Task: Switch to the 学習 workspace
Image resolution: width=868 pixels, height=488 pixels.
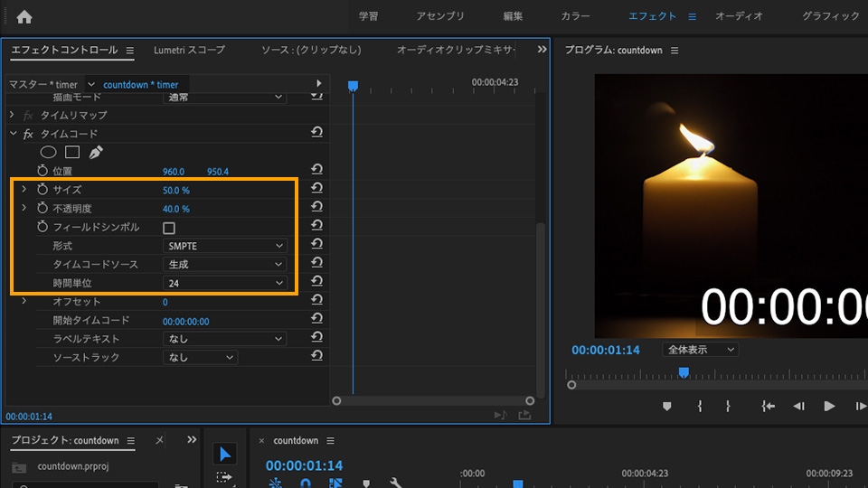Action: (x=369, y=16)
